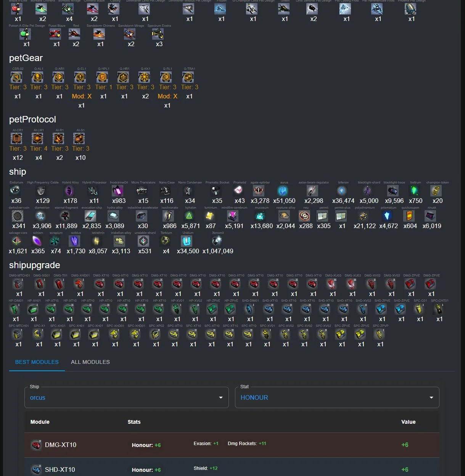Select the kyhalon triangle icon
465x476 pixels.
[189, 216]
